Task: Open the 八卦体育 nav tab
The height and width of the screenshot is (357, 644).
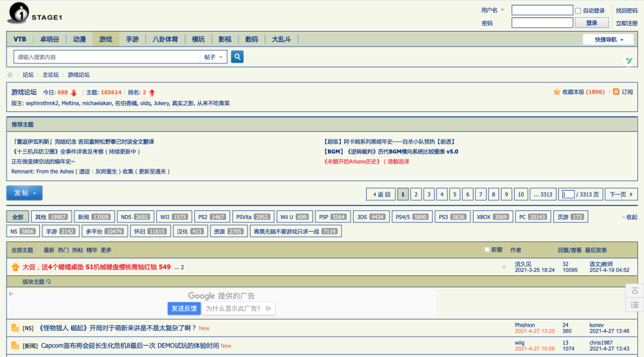Action: point(165,39)
